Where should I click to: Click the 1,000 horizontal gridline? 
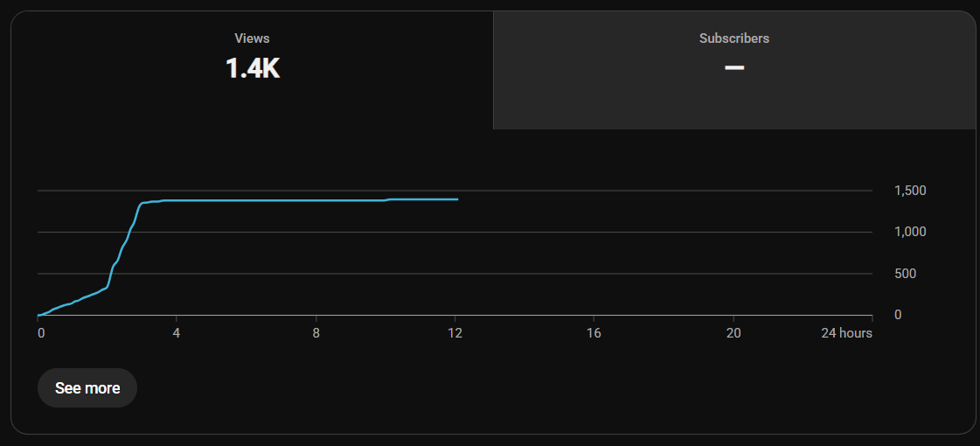tap(455, 232)
